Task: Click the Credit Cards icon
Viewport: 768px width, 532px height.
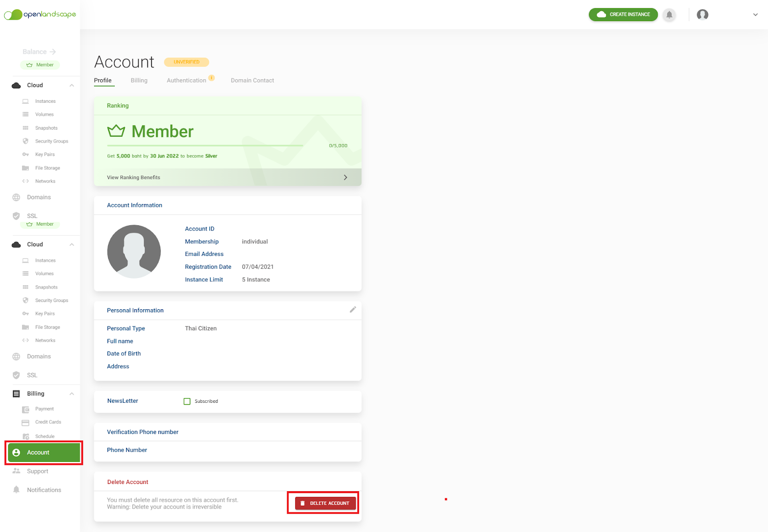Action: coord(25,423)
